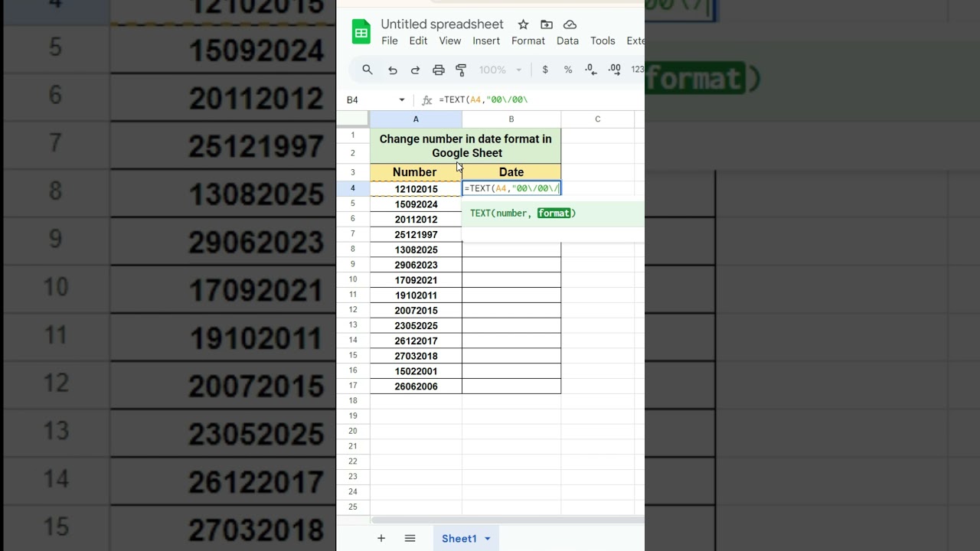
Task: Print the spreadsheet
Action: coord(439,70)
